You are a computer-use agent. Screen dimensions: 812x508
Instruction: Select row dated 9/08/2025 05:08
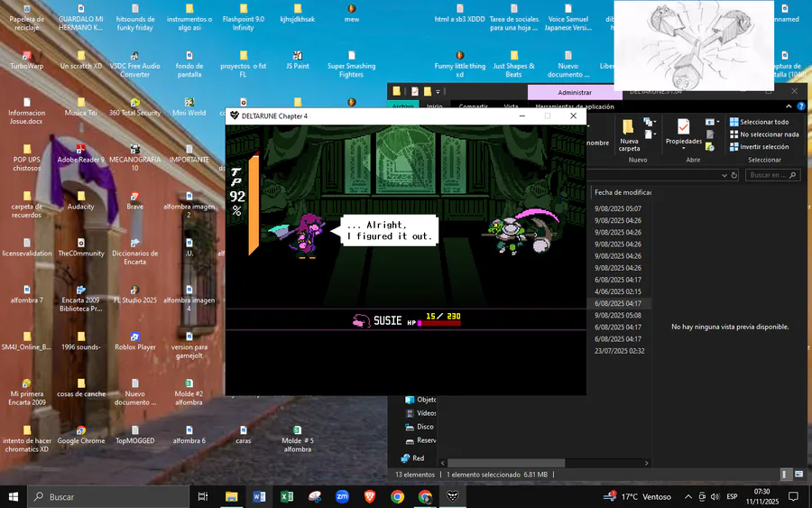[x=618, y=316]
